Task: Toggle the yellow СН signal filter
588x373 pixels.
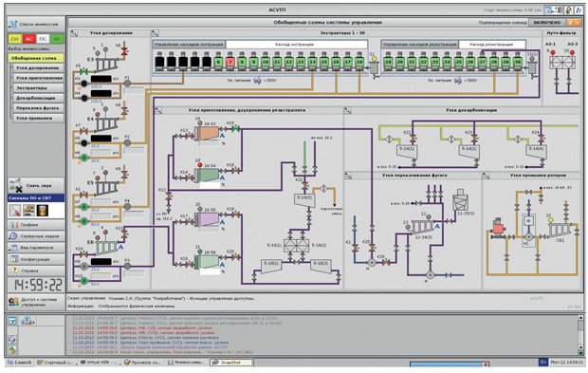Action: pos(15,39)
